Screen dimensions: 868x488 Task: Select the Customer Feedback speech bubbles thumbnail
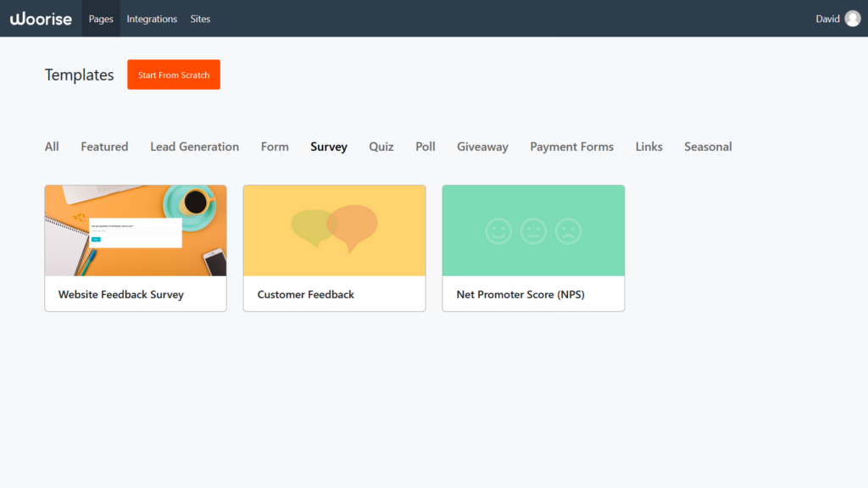334,230
